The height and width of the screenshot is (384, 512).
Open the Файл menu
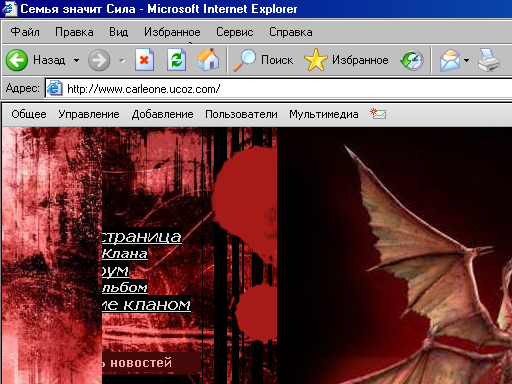(x=25, y=32)
